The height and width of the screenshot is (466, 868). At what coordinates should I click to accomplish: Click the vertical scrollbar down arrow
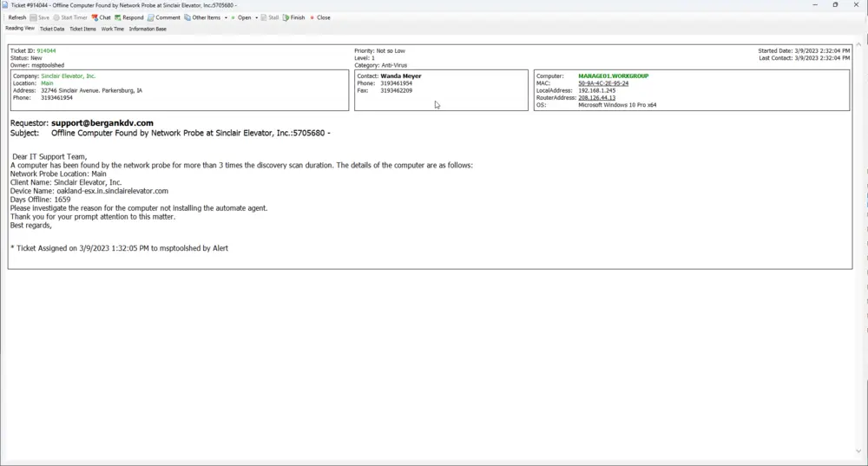(859, 451)
